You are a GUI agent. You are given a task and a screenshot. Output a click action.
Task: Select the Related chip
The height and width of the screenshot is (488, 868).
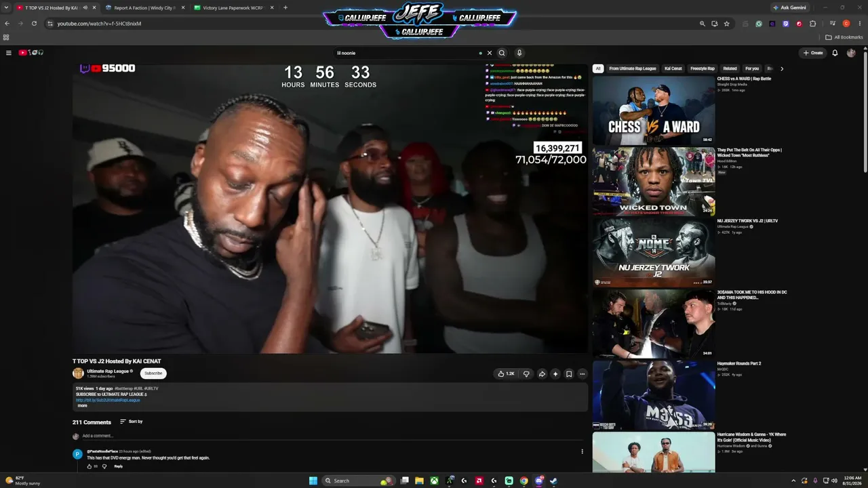730,68
